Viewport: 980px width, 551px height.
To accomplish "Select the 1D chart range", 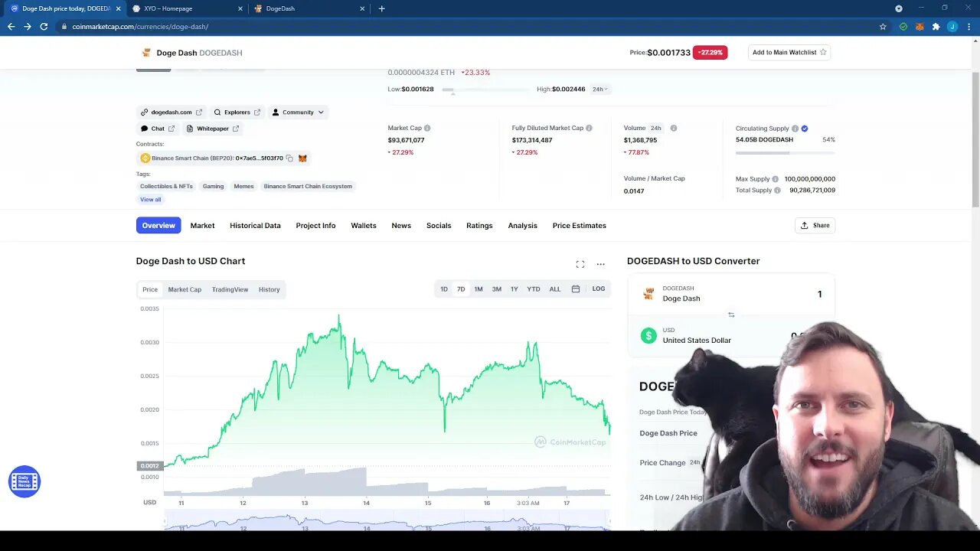I will 444,289.
